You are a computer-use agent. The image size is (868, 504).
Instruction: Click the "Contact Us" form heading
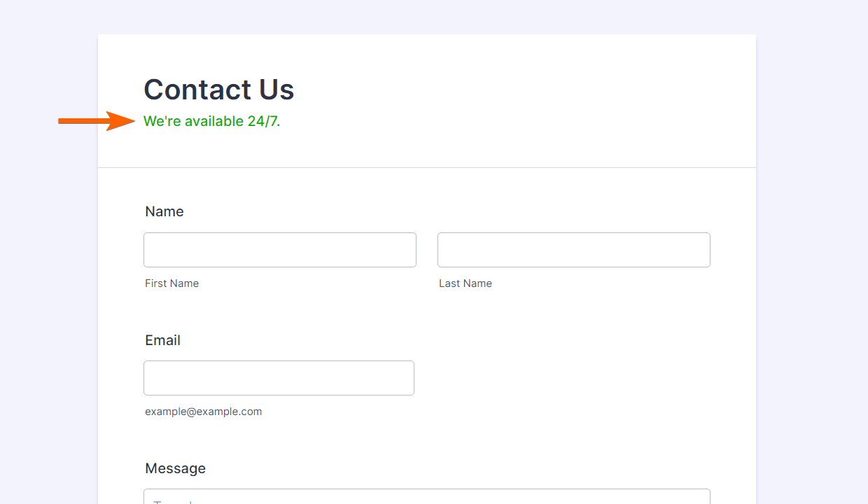pyautogui.click(x=219, y=90)
